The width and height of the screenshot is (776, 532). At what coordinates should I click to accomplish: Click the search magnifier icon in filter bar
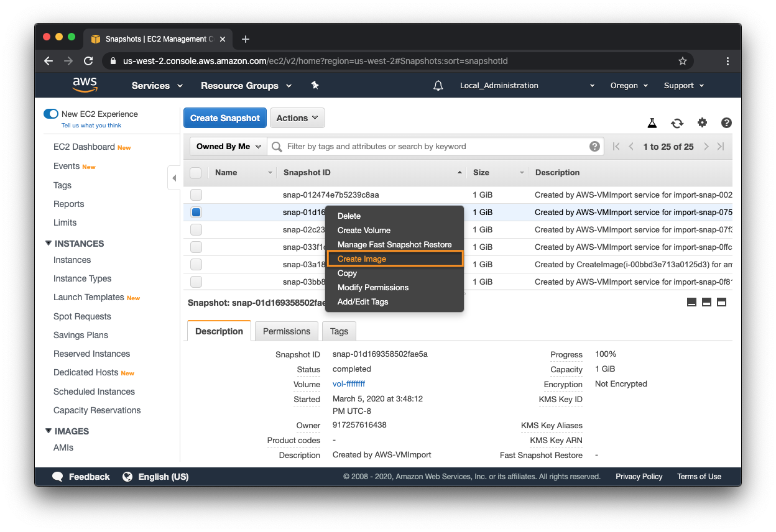[277, 147]
